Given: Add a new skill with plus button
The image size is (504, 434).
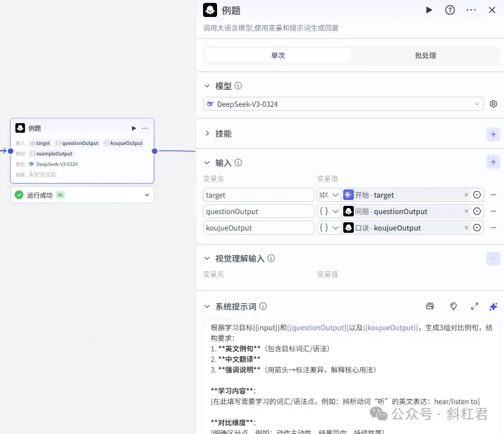Looking at the screenshot, I should (x=493, y=134).
